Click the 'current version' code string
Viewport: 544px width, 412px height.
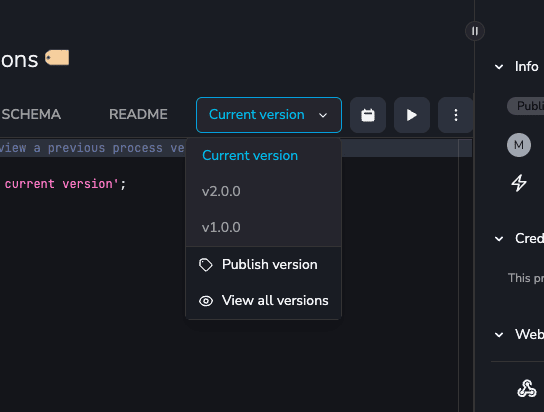point(61,184)
